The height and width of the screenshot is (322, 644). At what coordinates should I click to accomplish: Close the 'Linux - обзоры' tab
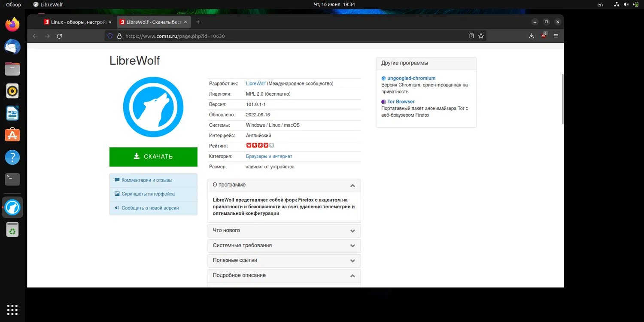coord(110,22)
